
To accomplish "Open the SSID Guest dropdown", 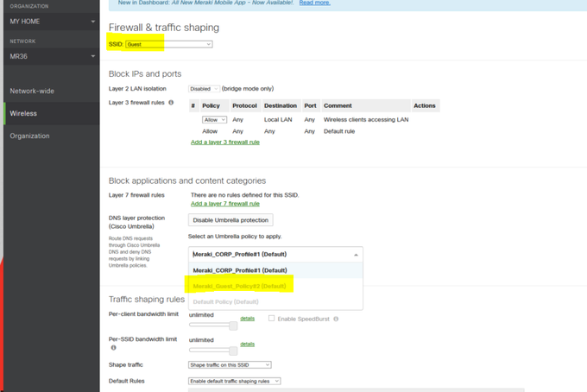I will pyautogui.click(x=169, y=44).
